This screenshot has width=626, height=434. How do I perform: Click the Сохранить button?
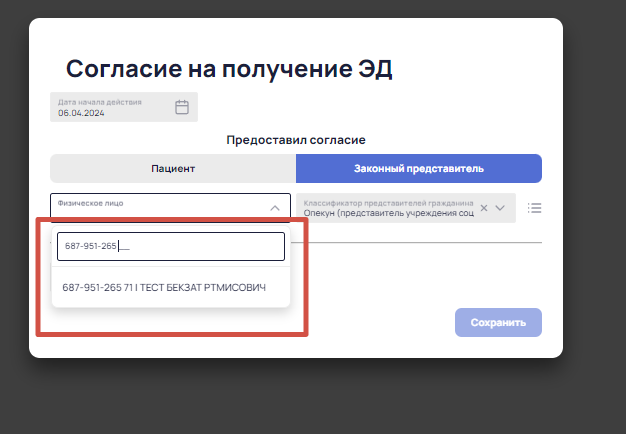[x=498, y=322]
